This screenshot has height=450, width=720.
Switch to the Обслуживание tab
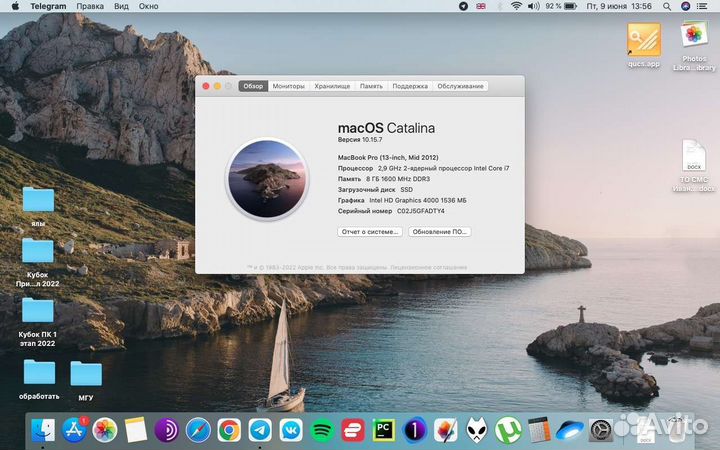pyautogui.click(x=460, y=86)
